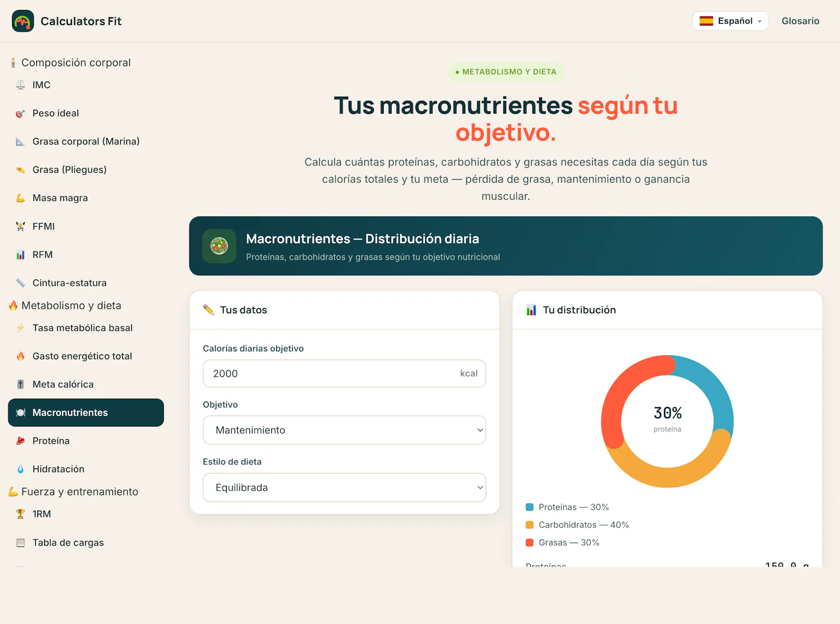Click the 'Carbohidratos — 40%' legend text
Image resolution: width=840 pixels, height=624 pixels.
click(x=584, y=525)
